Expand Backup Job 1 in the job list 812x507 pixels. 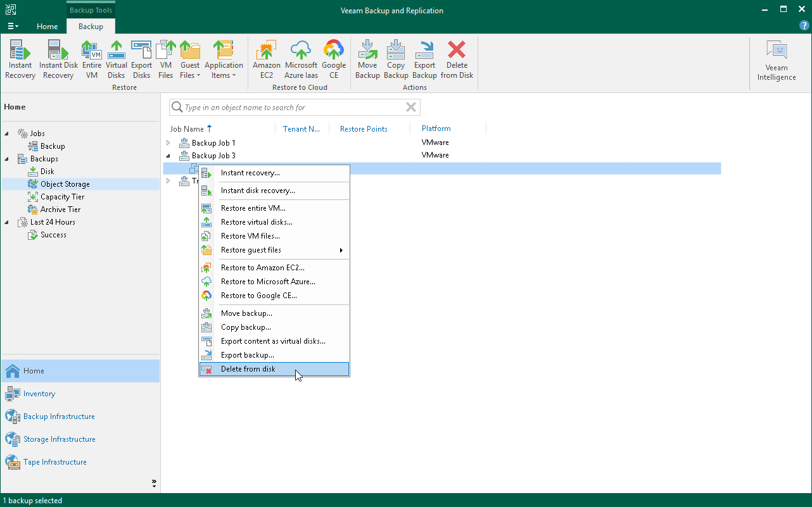click(168, 142)
